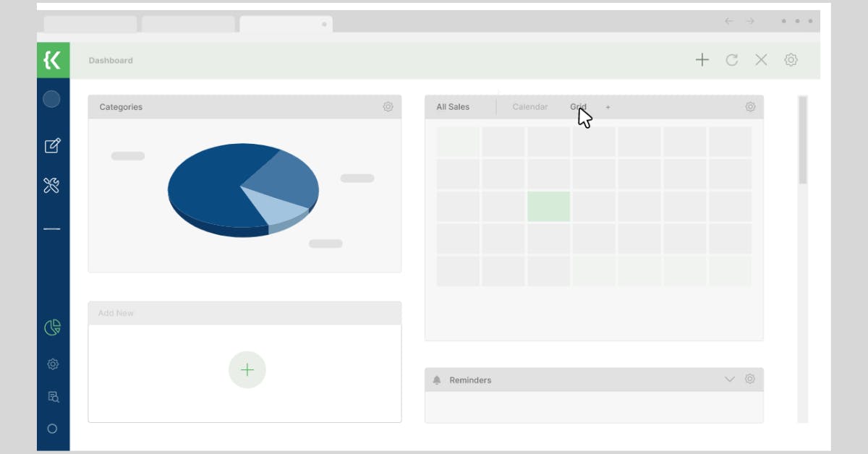
Task: Select the tools wrench icon in sidebar
Action: pos(51,186)
